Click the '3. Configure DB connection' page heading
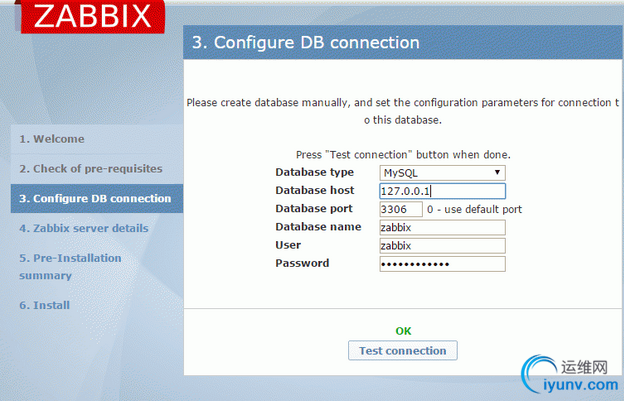624x401 pixels. tap(306, 43)
